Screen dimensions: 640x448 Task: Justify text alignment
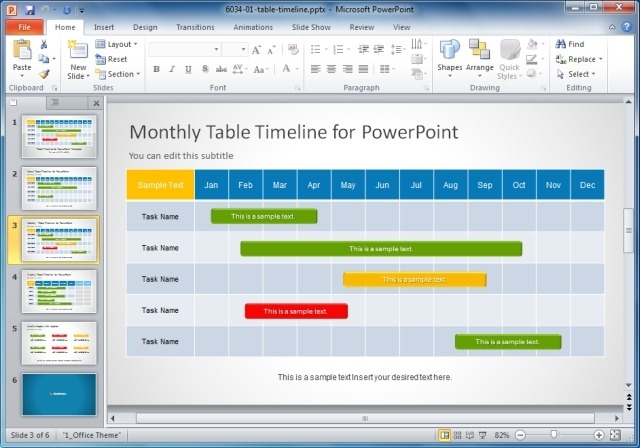(x=363, y=69)
